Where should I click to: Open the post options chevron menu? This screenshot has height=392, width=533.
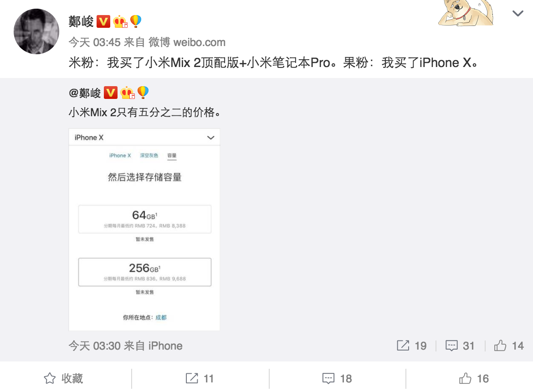pos(518,13)
